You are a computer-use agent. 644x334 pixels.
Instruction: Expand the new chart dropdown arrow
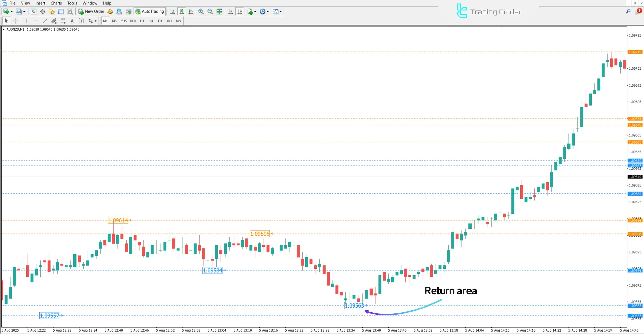[12, 12]
